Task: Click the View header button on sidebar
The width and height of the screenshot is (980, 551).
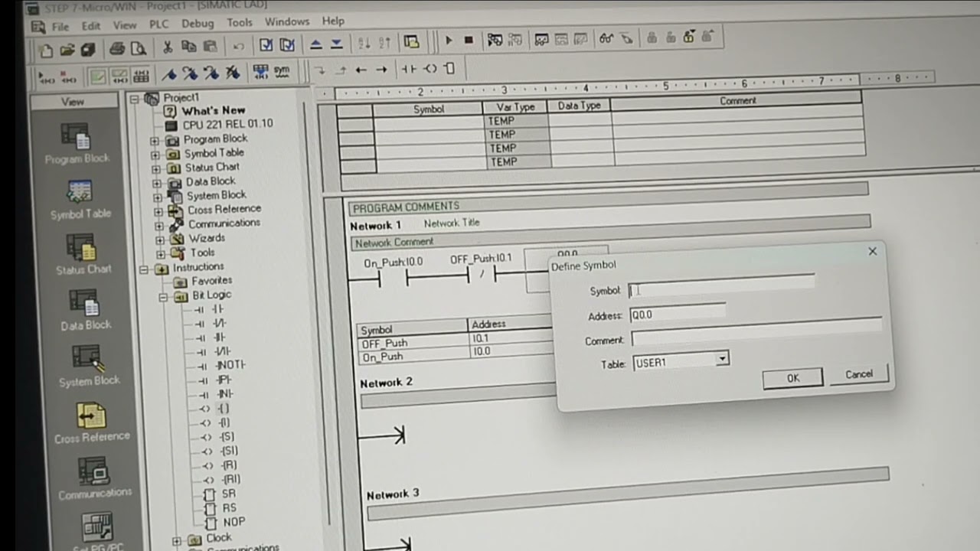Action: pos(73,101)
